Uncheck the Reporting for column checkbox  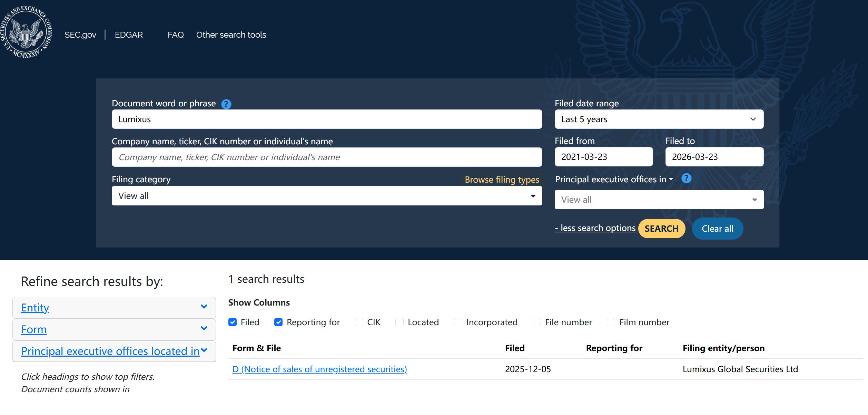pyautogui.click(x=278, y=322)
